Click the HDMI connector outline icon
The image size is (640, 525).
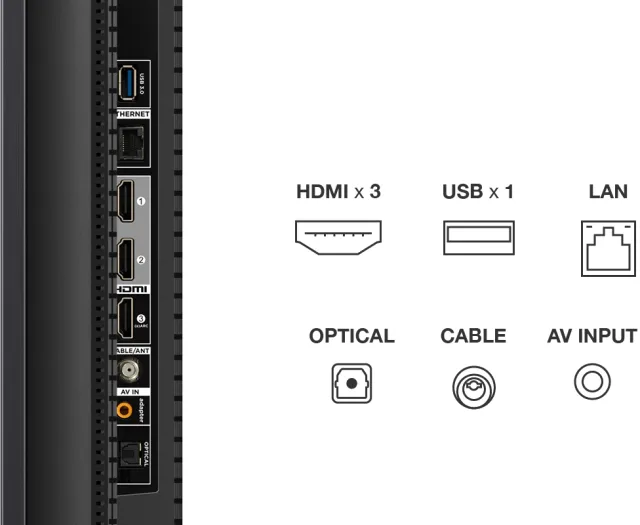point(338,237)
